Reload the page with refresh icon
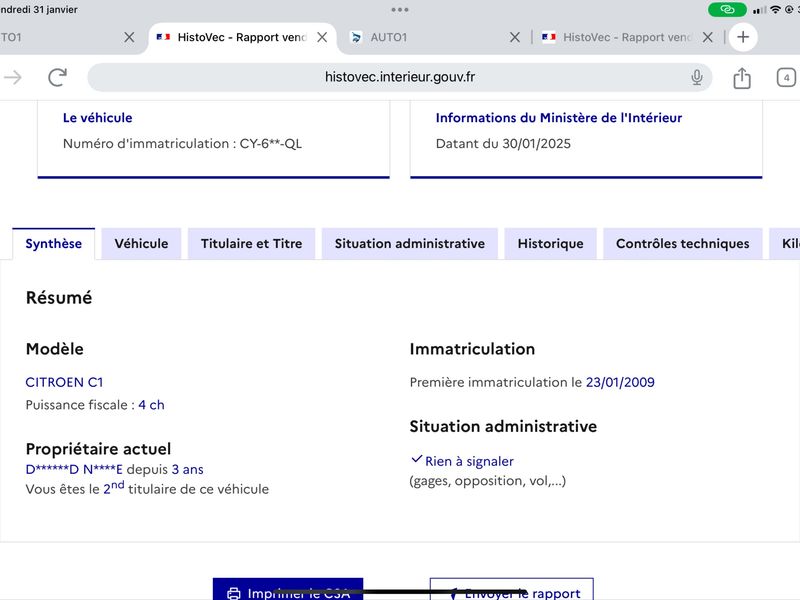Viewport: 800px width, 600px height. coord(57,78)
